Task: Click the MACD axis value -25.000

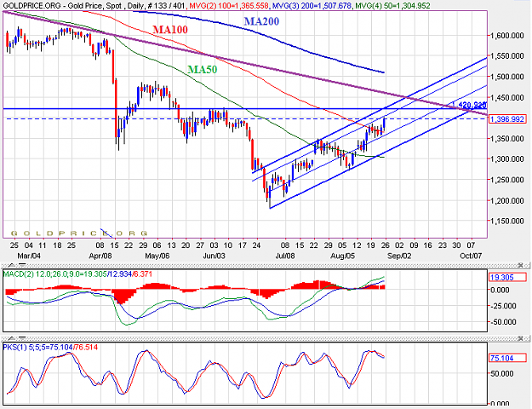Action: point(504,306)
